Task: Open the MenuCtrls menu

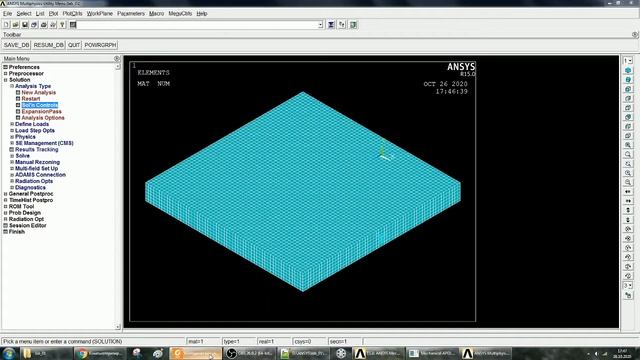Action: pyautogui.click(x=180, y=13)
